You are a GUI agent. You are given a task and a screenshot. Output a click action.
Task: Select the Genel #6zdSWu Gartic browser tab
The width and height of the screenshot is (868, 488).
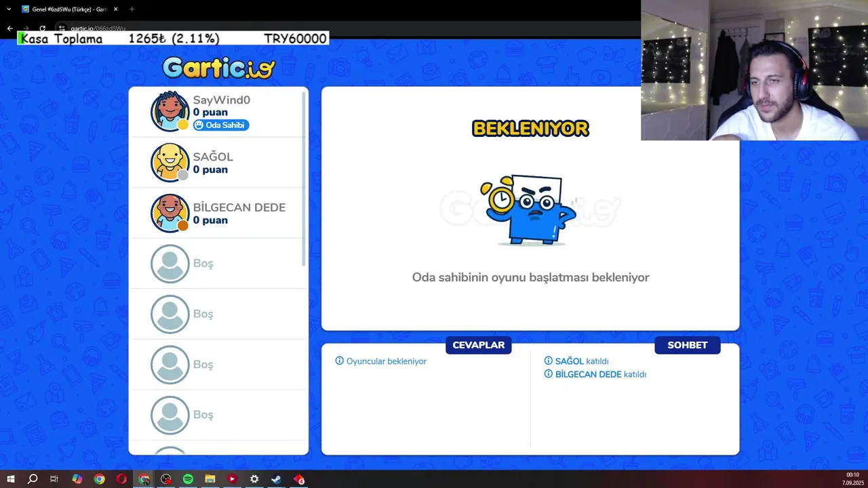(x=69, y=9)
